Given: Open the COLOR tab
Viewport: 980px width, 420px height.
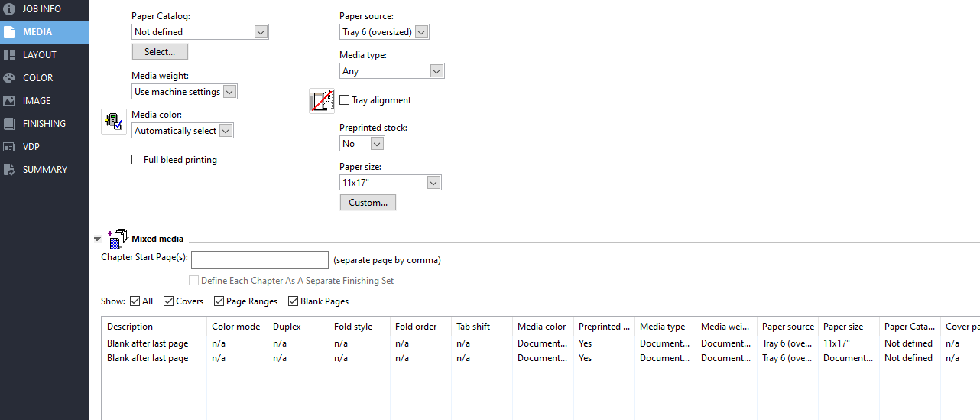Looking at the screenshot, I should 44,78.
